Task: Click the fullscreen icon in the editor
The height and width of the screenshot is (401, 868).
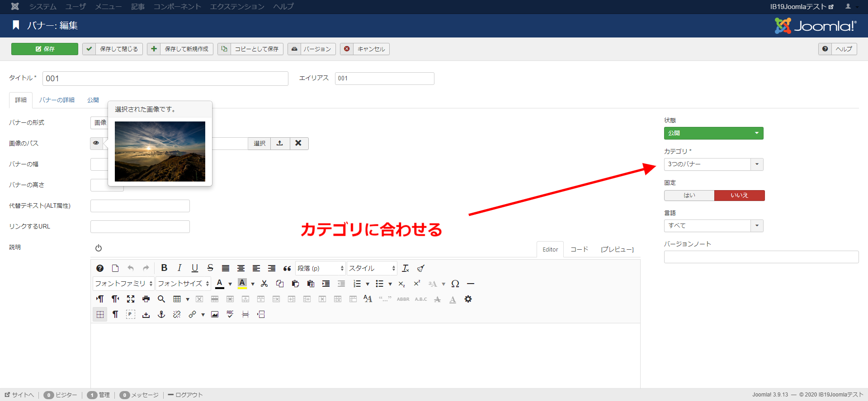Action: tap(131, 299)
